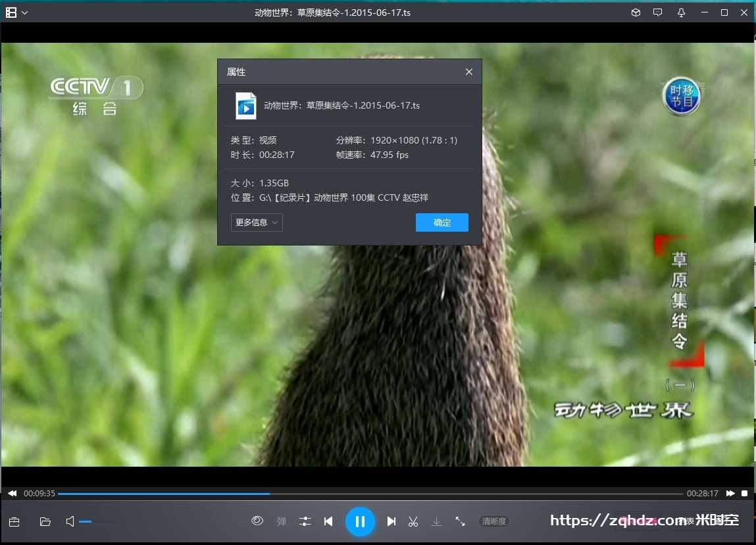Click the 3D cube icon in title bar
The image size is (756, 545).
[636, 13]
